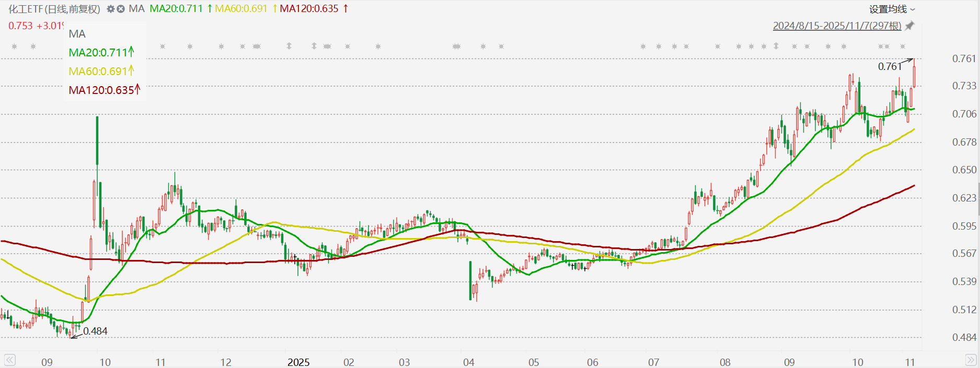
Task: Click MA60:0.691 in the MA legend box
Action: [101, 71]
